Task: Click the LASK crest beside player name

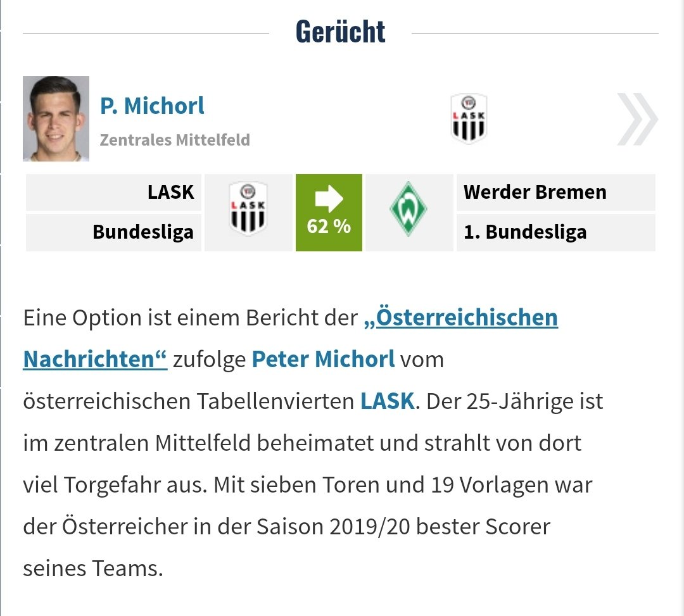Action: [x=469, y=118]
